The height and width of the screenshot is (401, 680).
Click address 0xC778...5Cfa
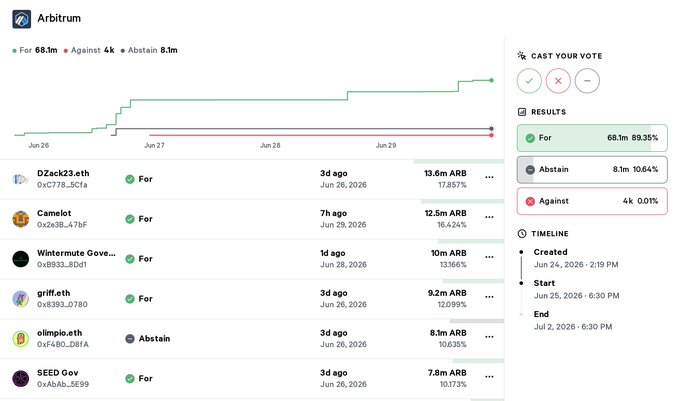[62, 185]
